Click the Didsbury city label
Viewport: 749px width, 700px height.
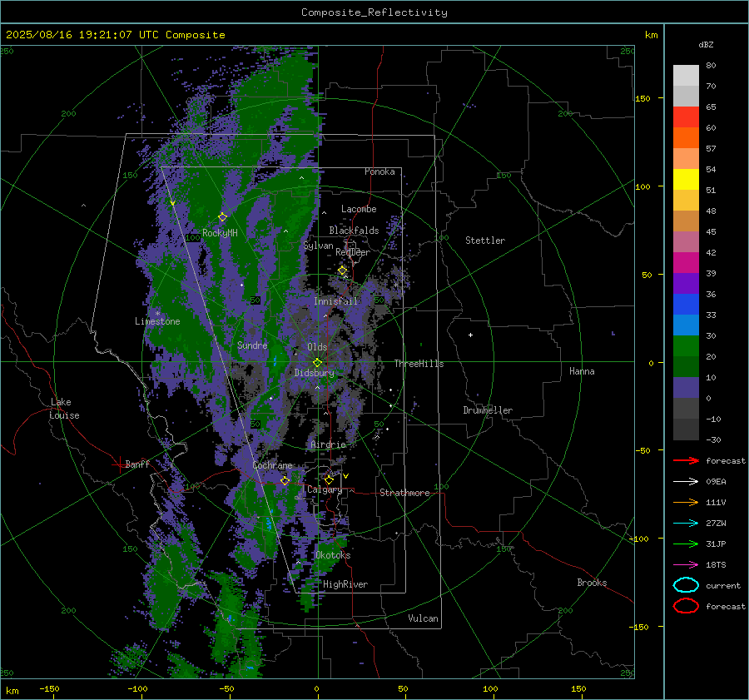(x=314, y=373)
